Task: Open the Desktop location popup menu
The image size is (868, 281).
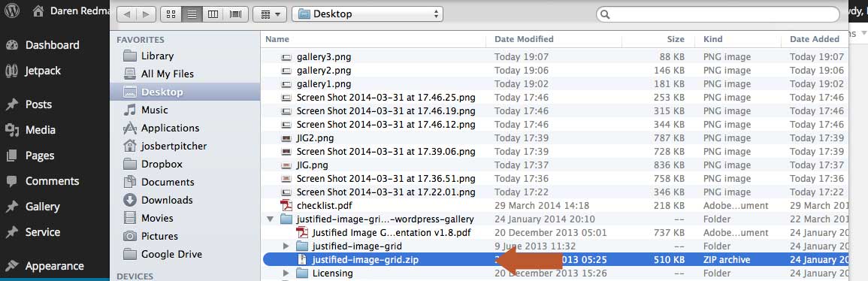Action: [x=367, y=14]
